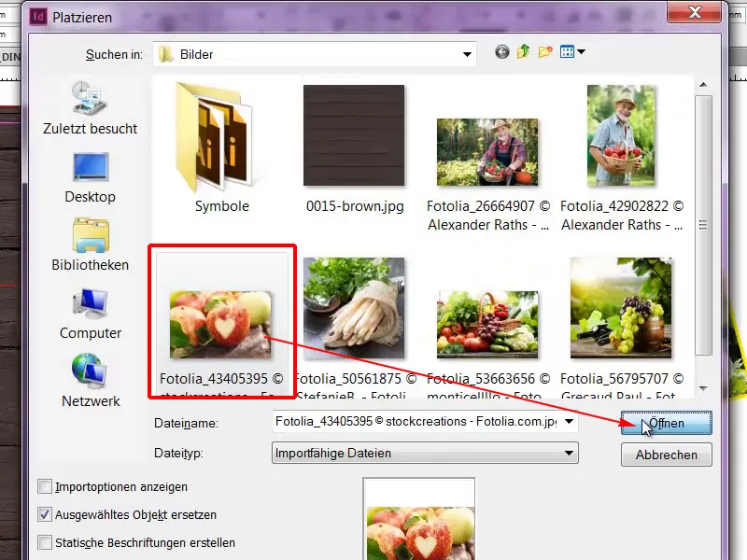Expand the view menu dropdown arrow
Image resolution: width=747 pixels, height=560 pixels.
coord(581,51)
